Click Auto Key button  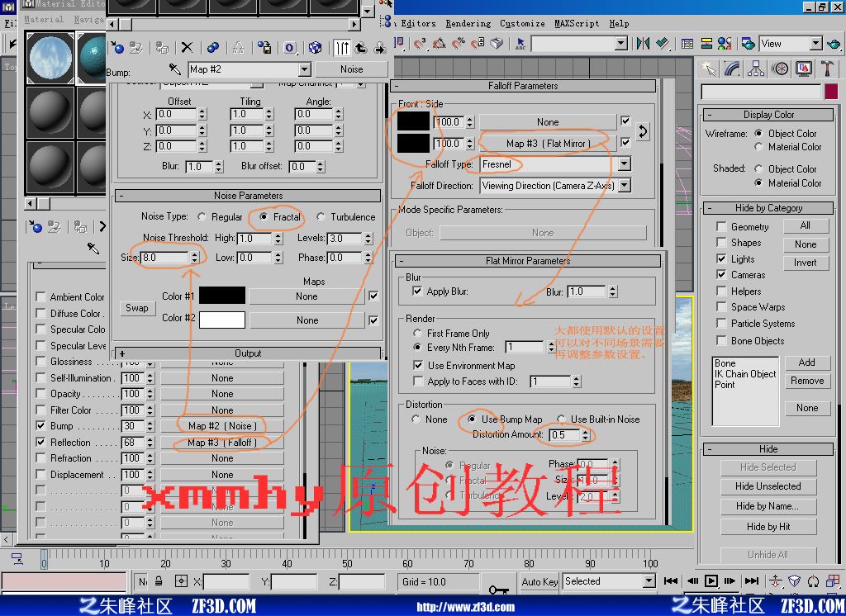(539, 581)
